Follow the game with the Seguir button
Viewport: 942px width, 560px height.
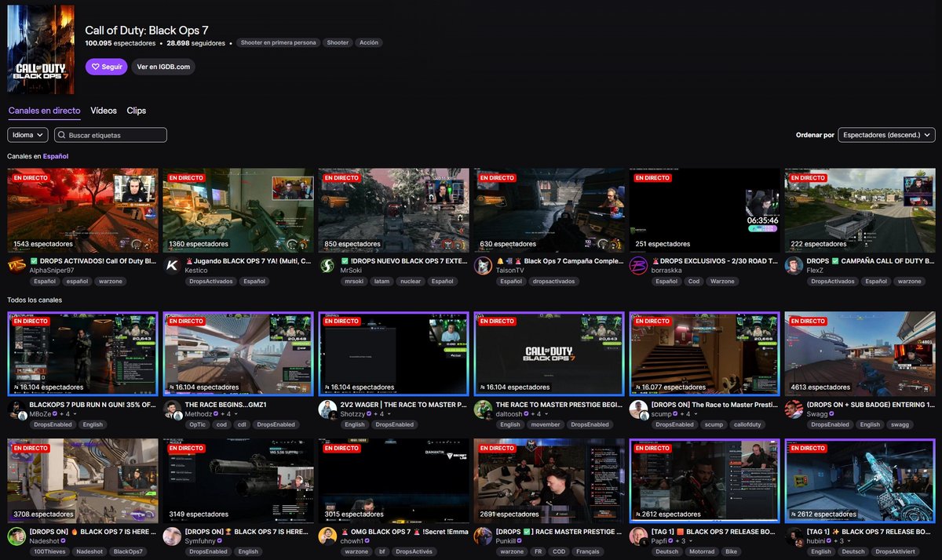click(106, 67)
